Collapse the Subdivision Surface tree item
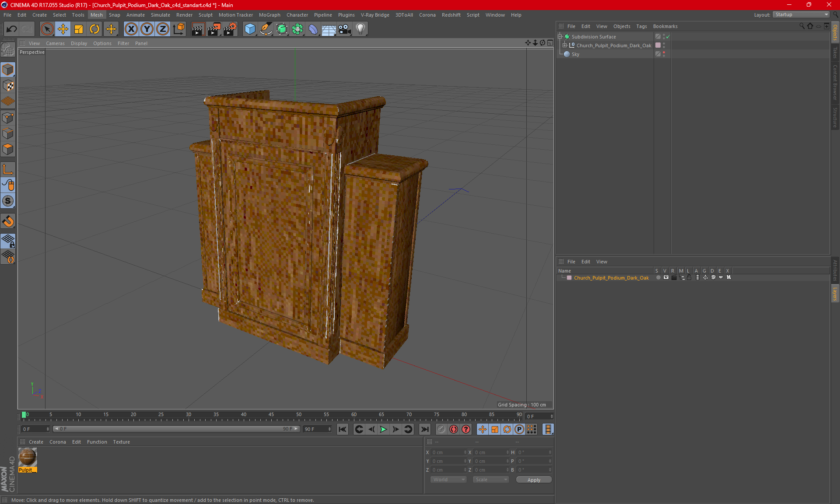This screenshot has width=840, height=504. (560, 37)
